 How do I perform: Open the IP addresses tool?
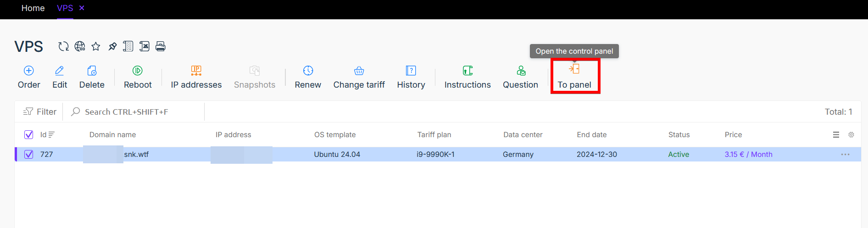click(x=196, y=77)
